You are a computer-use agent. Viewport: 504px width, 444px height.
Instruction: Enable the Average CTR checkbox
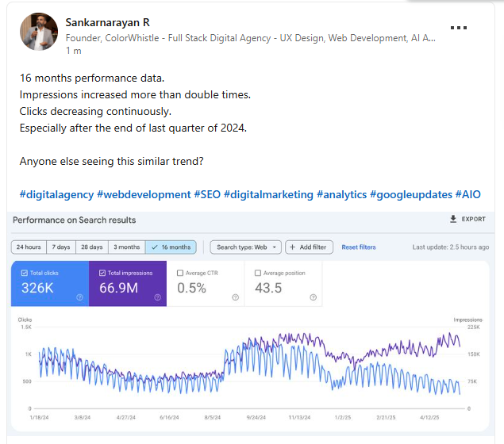click(180, 273)
